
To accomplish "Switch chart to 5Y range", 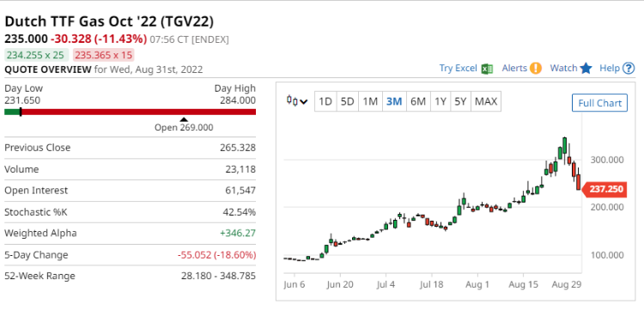I will coord(461,101).
